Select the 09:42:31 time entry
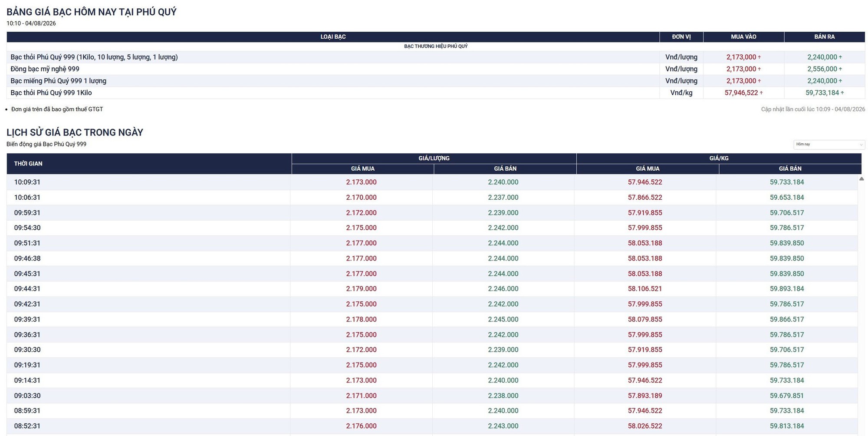The height and width of the screenshot is (436, 868). pyautogui.click(x=27, y=304)
